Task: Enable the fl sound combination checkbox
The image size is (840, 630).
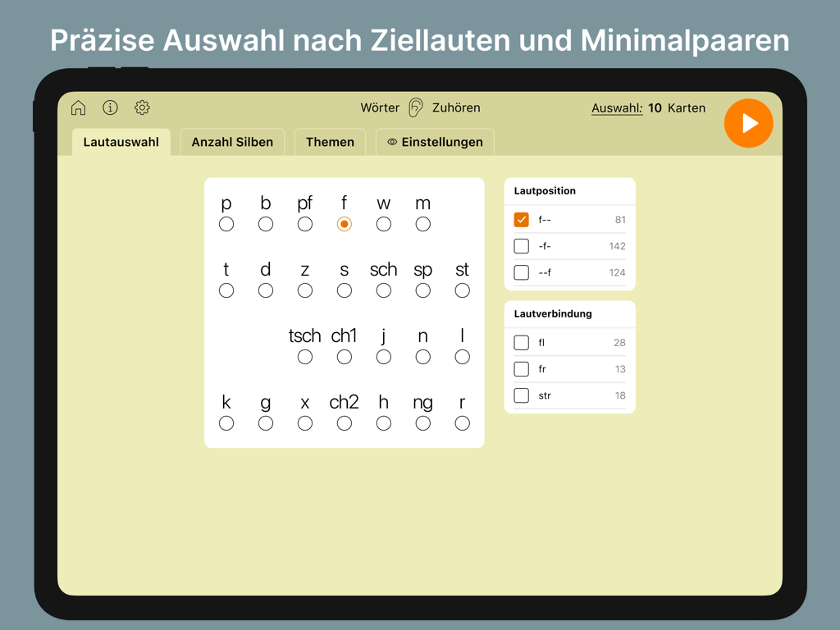Action: tap(521, 343)
